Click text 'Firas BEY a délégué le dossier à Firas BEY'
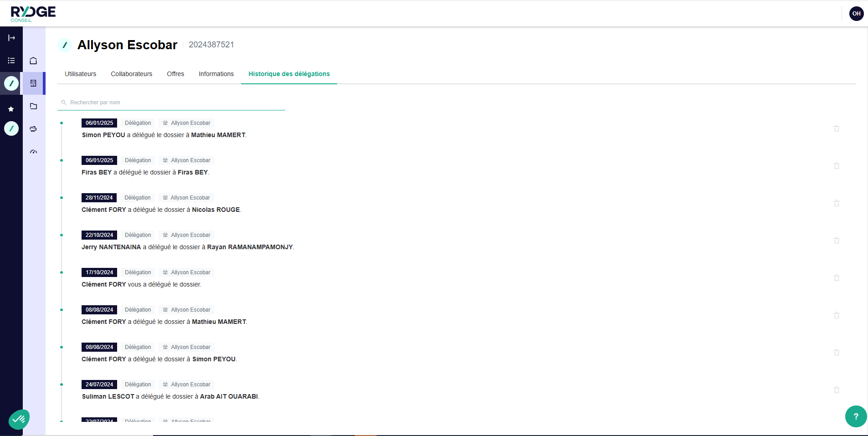 (x=145, y=172)
